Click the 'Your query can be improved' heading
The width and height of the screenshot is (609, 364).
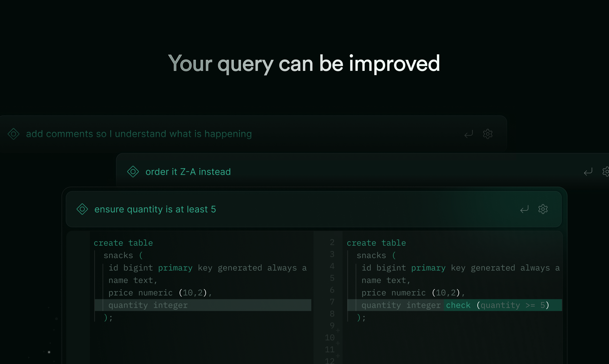click(x=304, y=63)
